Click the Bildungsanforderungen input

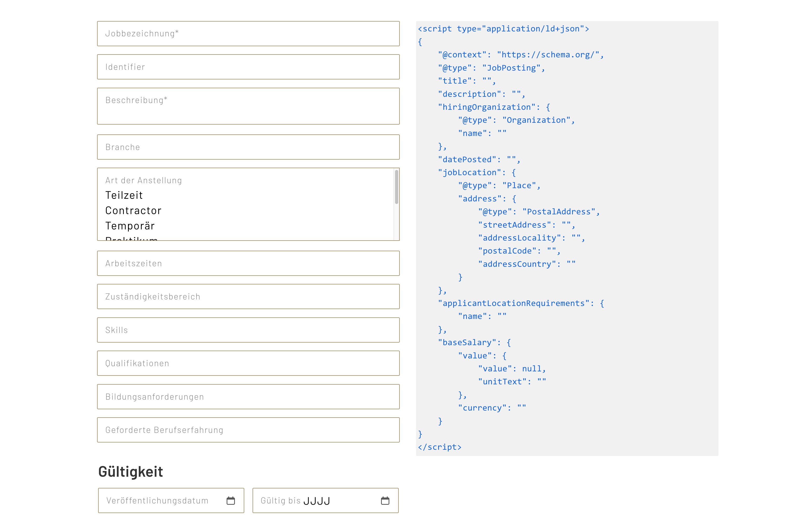pos(248,397)
